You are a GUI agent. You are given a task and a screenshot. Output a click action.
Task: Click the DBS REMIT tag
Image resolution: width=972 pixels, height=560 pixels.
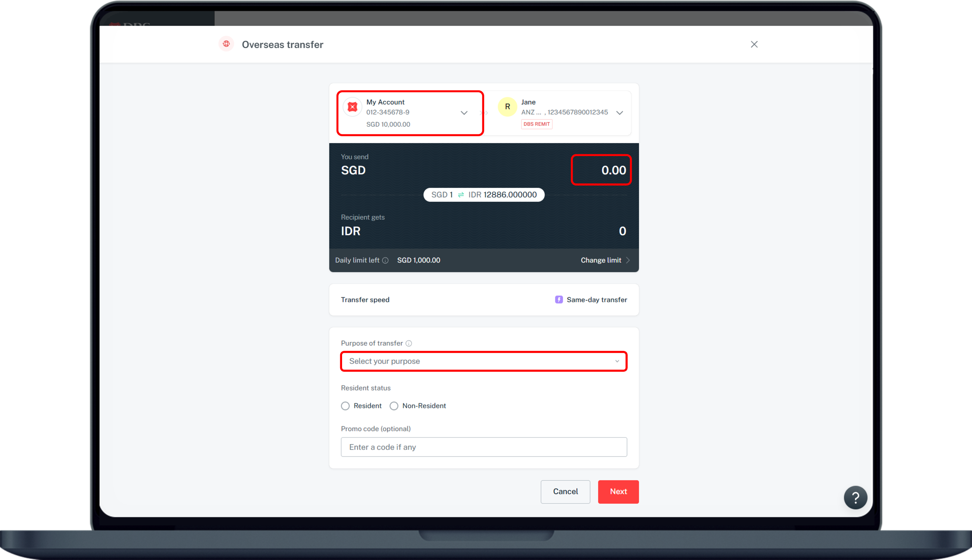pos(536,124)
